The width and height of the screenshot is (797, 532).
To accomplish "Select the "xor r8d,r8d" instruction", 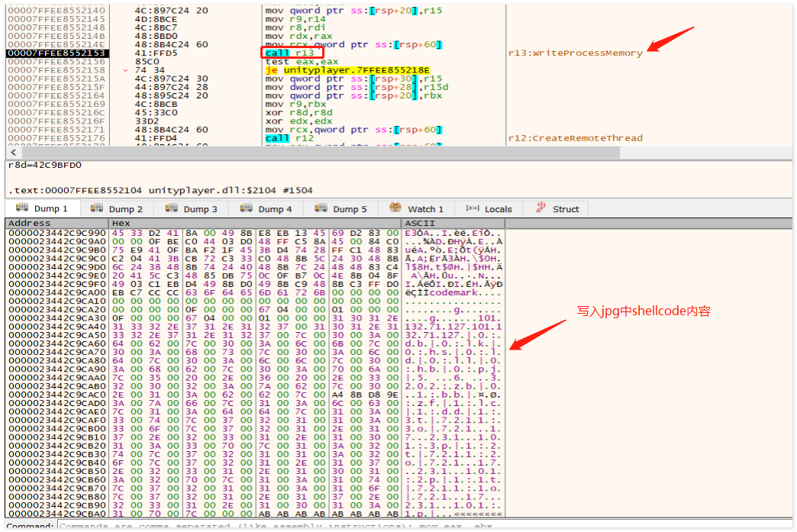I will (x=299, y=113).
